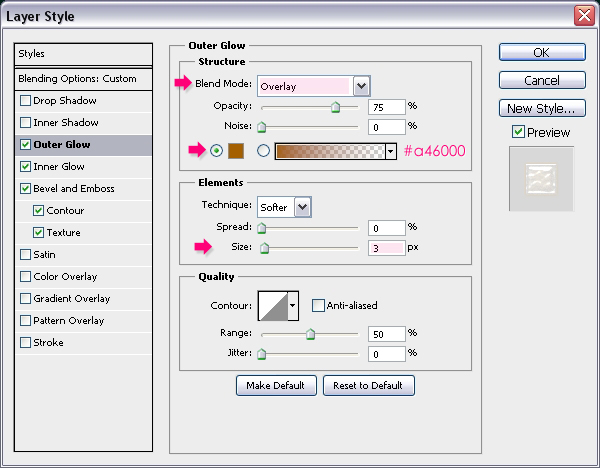Click the layer style preview thumbnail

[541, 179]
